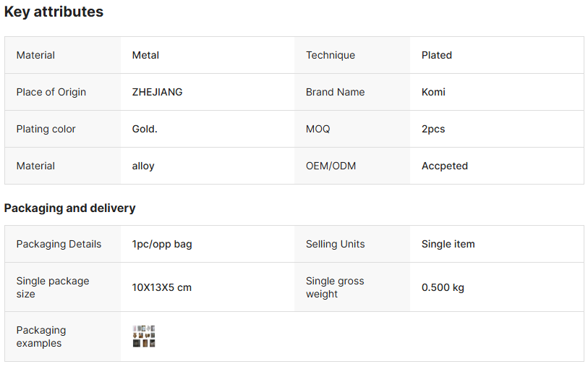
Task: Click the Packaging and delivery heading
Action: point(70,208)
